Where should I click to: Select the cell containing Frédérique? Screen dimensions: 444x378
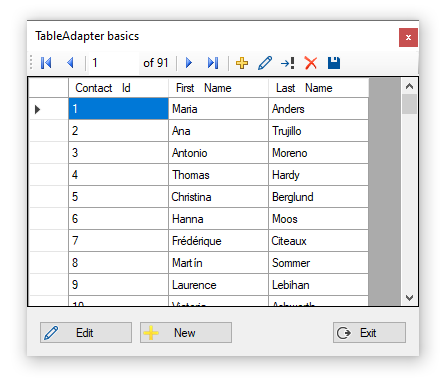pyautogui.click(x=218, y=241)
